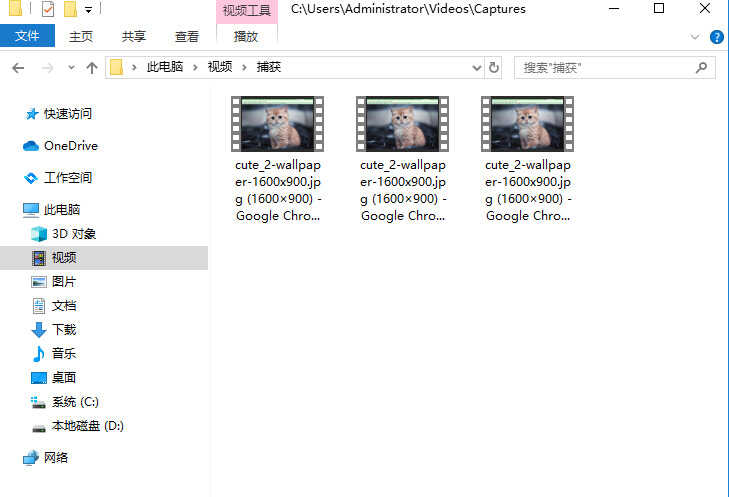Open Help via the question mark icon
This screenshot has width=729, height=497.
pyautogui.click(x=716, y=37)
